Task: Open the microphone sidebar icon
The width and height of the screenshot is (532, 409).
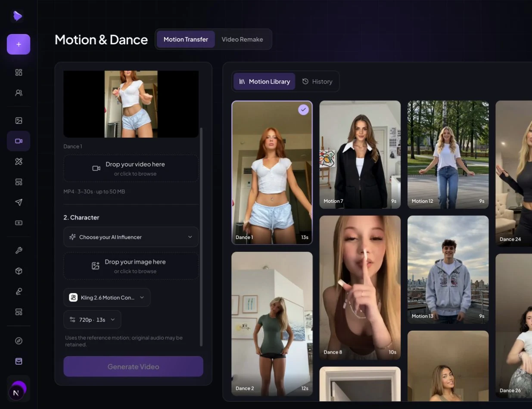Action: tap(19, 291)
